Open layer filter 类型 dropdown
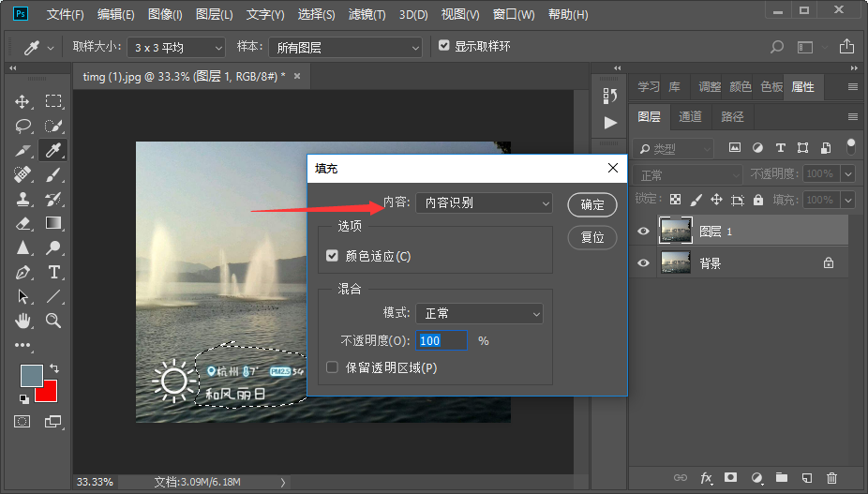The width and height of the screenshot is (868, 494). click(x=673, y=148)
